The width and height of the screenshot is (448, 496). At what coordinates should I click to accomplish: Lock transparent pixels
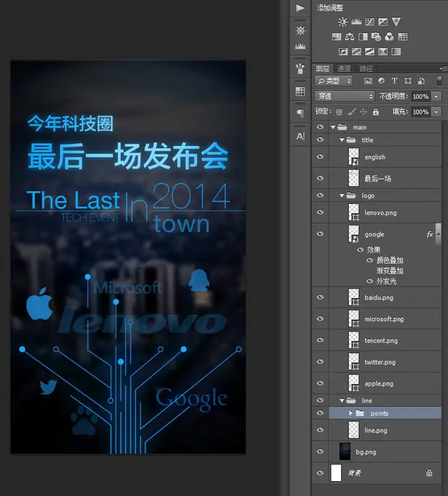tap(339, 111)
